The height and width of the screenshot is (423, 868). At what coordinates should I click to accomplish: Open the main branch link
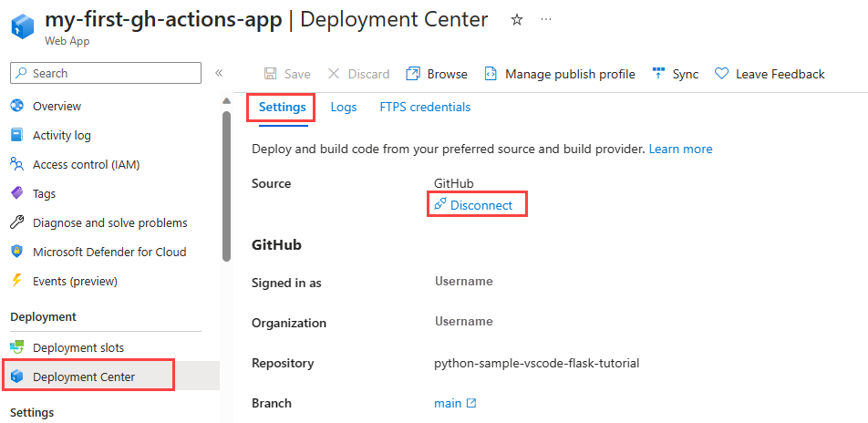click(x=448, y=404)
